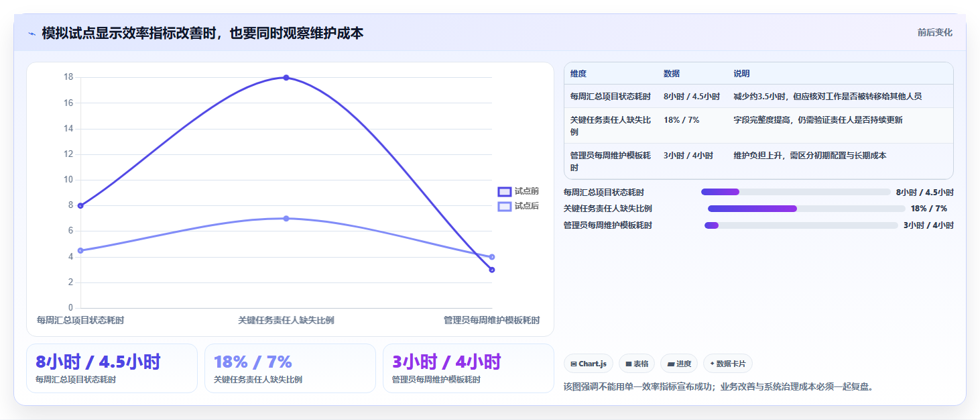Click the table cell 8小时 / 4.5小时
Image resolution: width=980 pixels, height=420 pixels.
pyautogui.click(x=692, y=97)
